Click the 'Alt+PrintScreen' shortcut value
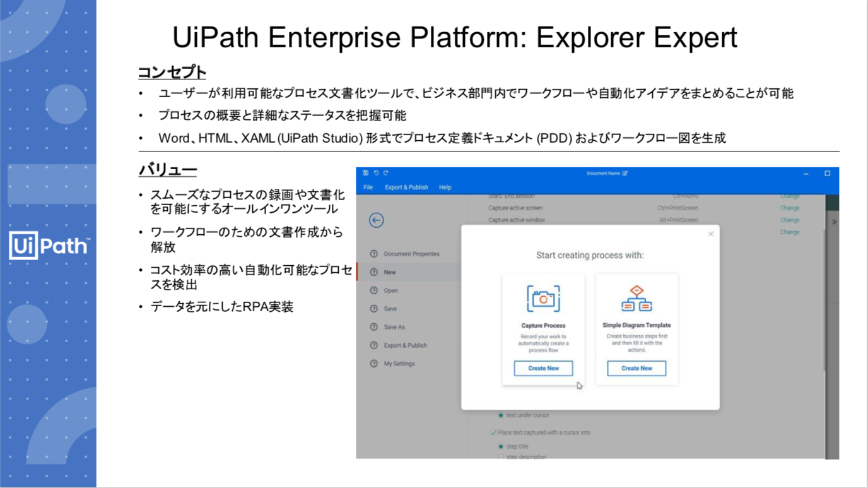Screen dimensions: 868x488 tap(679, 220)
